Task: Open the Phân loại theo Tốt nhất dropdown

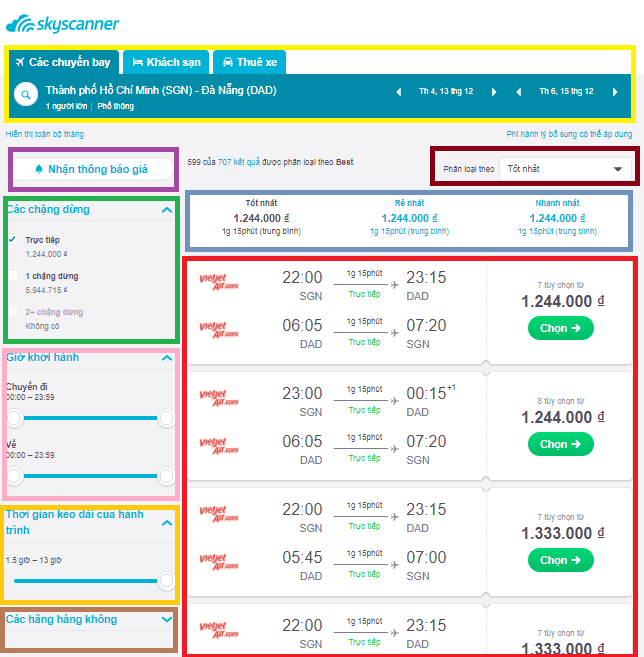Action: coord(565,169)
